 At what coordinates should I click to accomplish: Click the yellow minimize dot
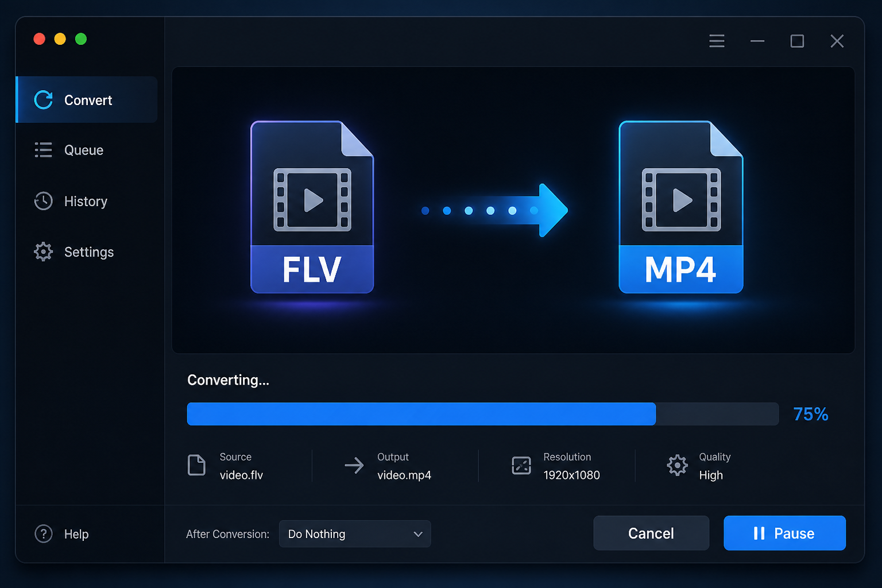click(x=60, y=39)
